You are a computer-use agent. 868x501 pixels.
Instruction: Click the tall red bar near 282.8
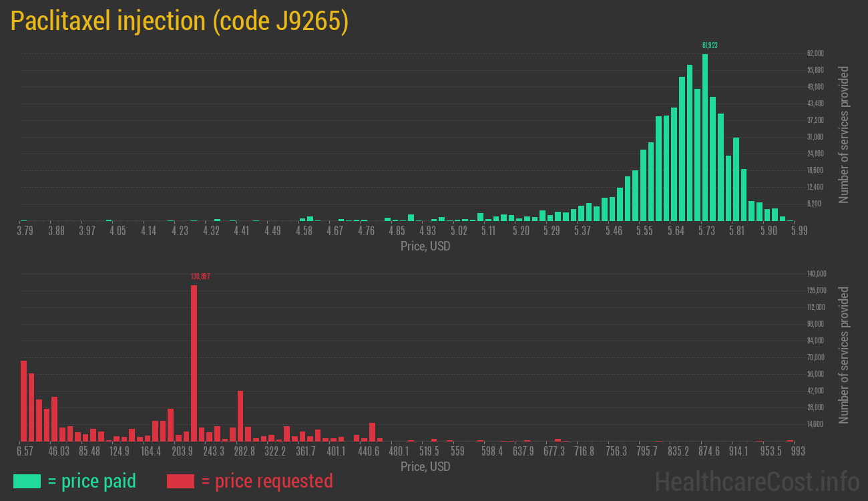(x=240, y=415)
